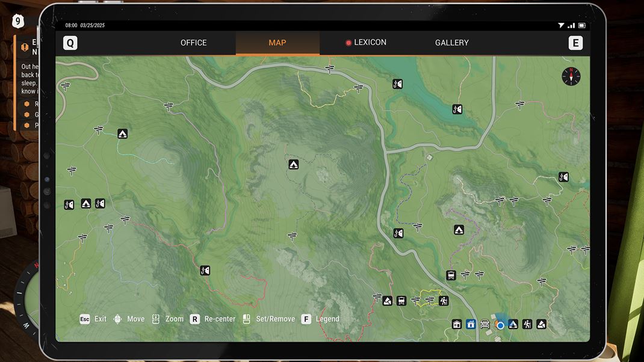
Task: Click the date display in the tablet status bar
Action: point(92,25)
